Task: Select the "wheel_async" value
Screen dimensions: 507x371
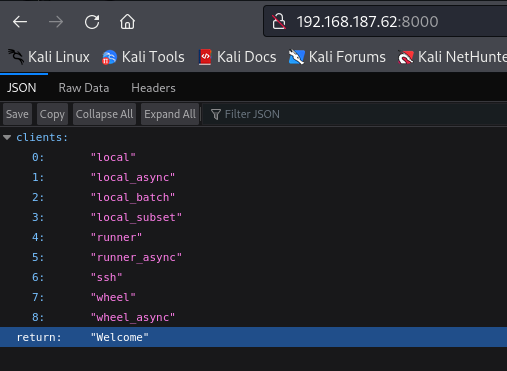Action: pyautogui.click(x=133, y=317)
